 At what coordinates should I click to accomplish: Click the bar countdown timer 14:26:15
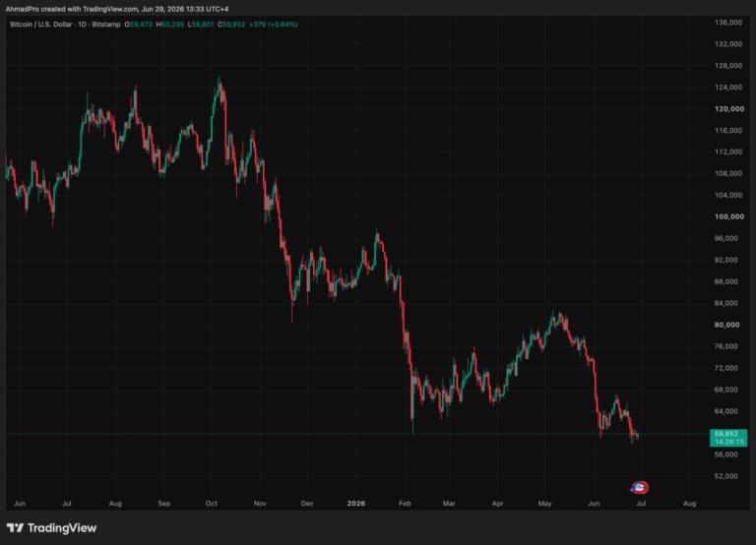point(729,442)
